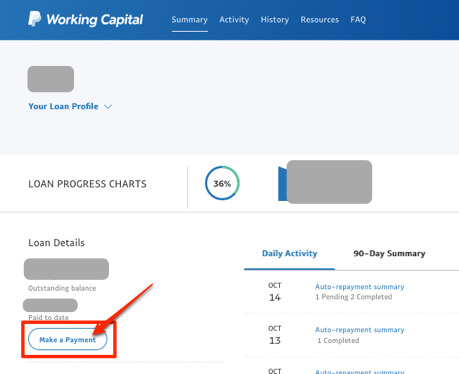Viewport: 459px width, 374px height.
Task: Select the OCT 13 date entry
Action: [x=275, y=335]
